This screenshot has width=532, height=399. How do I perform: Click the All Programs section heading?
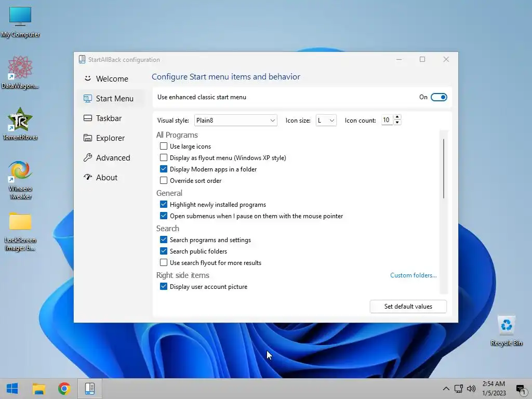pos(177,135)
